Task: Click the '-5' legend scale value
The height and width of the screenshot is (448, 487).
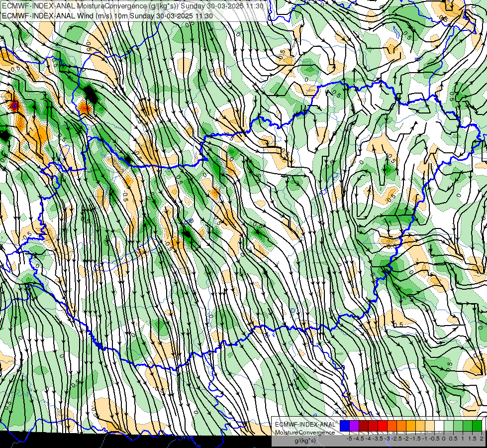Action: (x=349, y=439)
